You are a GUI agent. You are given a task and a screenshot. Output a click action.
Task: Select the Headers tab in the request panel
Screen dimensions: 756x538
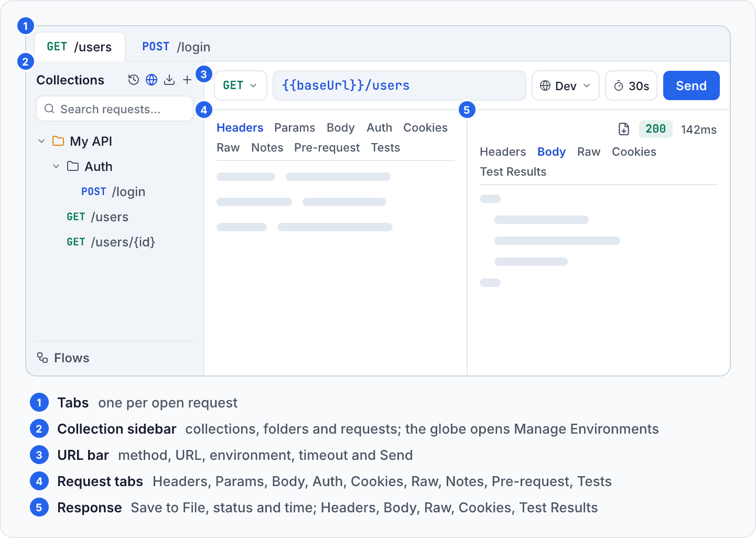pos(240,127)
